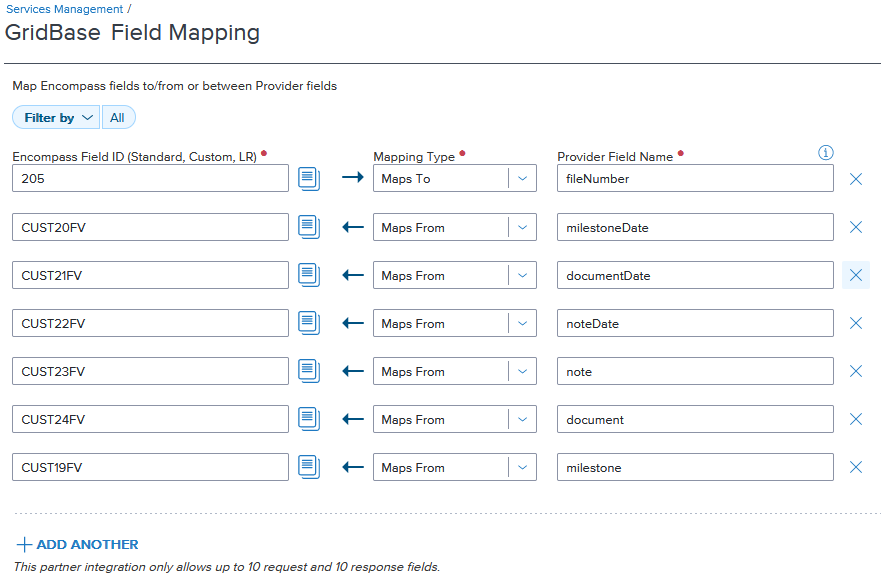Click field lookup icon next to CUST22FV

click(309, 323)
